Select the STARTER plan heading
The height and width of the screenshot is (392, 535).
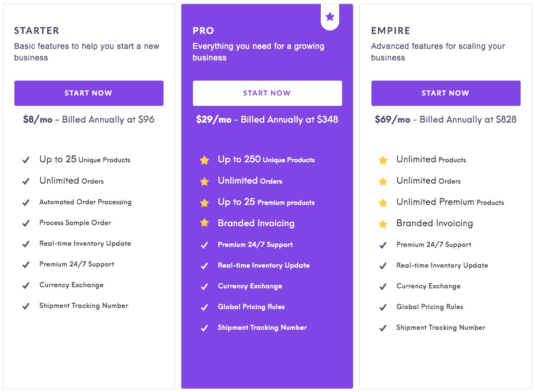(x=36, y=31)
